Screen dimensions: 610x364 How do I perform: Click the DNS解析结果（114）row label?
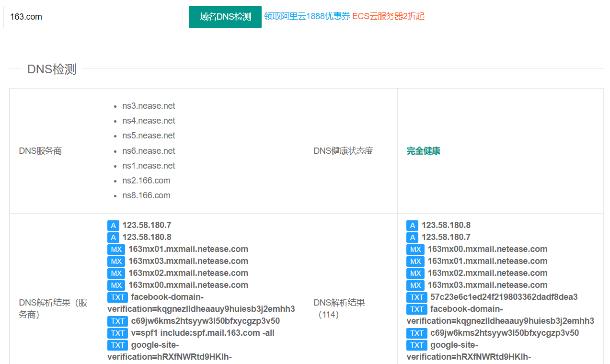(339, 308)
